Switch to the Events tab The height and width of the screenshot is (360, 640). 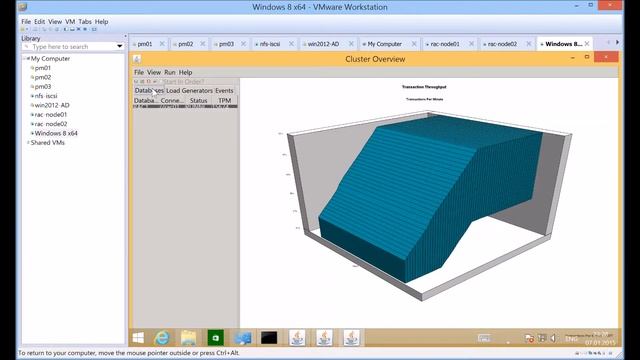pyautogui.click(x=224, y=91)
